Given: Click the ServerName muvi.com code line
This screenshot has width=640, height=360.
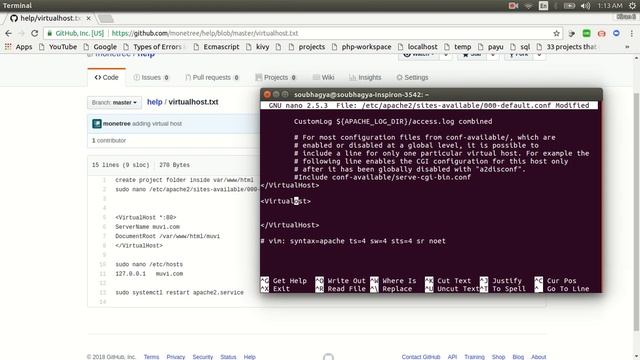Looking at the screenshot, I should (x=147, y=227).
